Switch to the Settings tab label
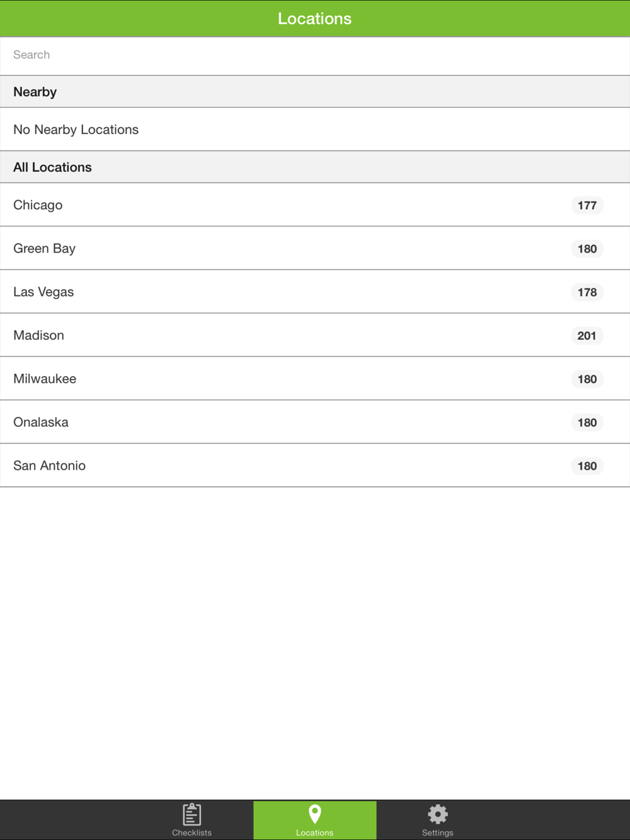The height and width of the screenshot is (840, 630). point(438,832)
